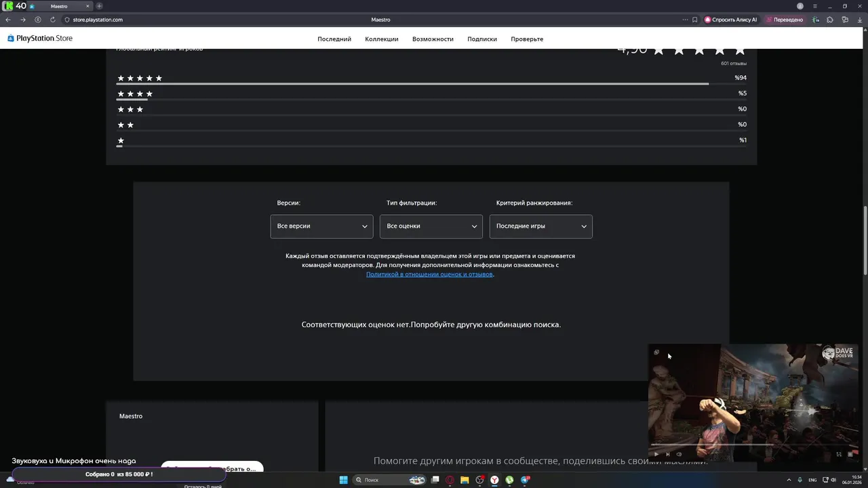Open the browser three-dots menu in the address bar
This screenshot has width=868, height=488.
(685, 20)
